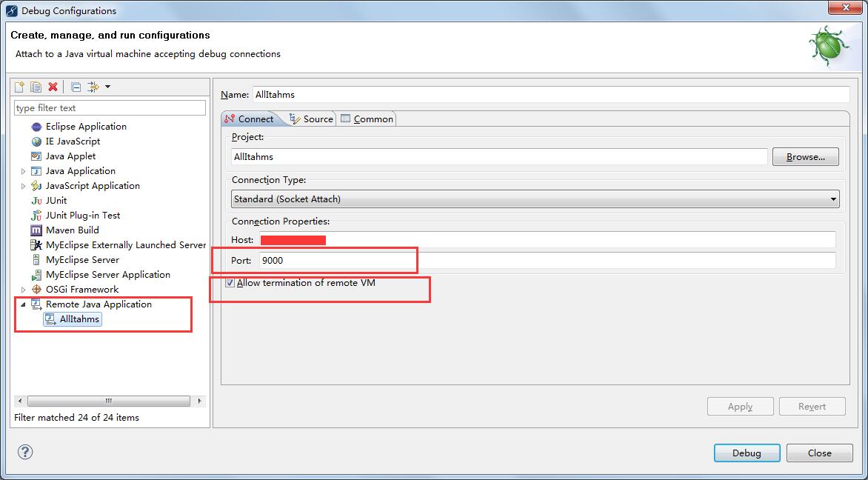Click the Eclipse Application icon
The height and width of the screenshot is (480, 868).
pyautogui.click(x=36, y=127)
